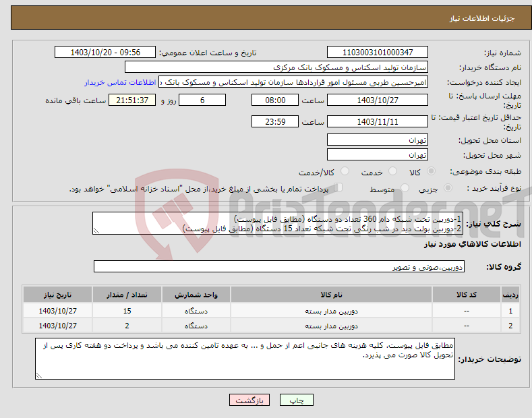The height and width of the screenshot is (418, 532).
Task: Click the تعداد / مقدار column header
Action: [127, 295]
